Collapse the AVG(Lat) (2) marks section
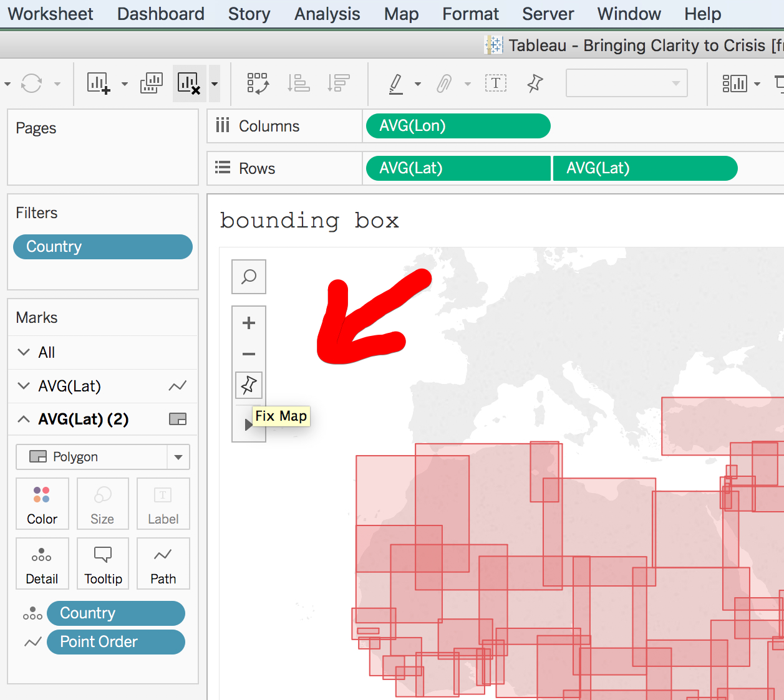The image size is (784, 700). [x=24, y=419]
